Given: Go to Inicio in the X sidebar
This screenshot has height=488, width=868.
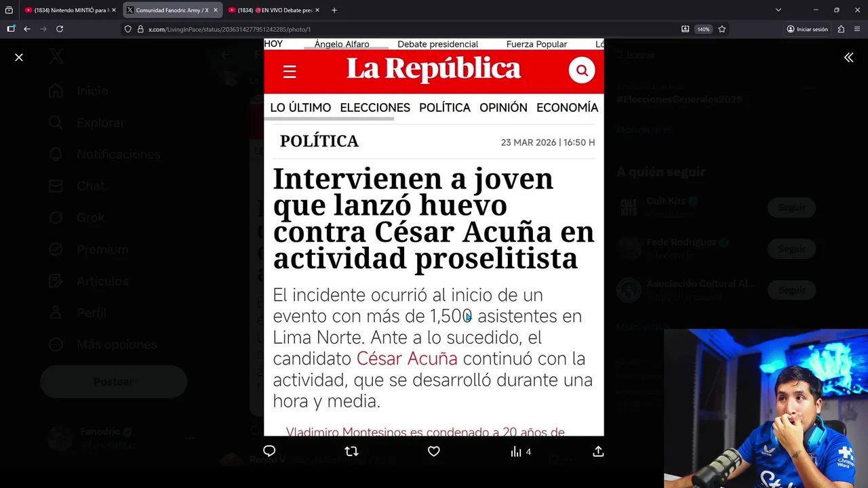Looking at the screenshot, I should [x=78, y=91].
